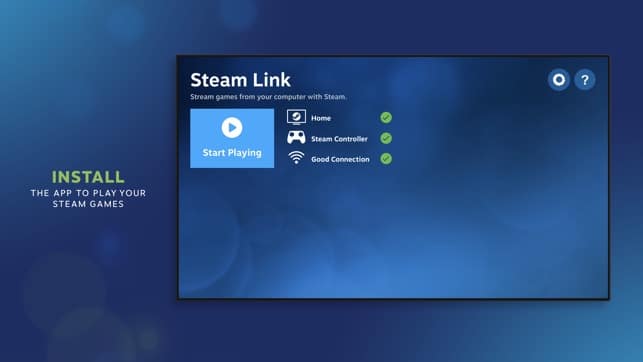The height and width of the screenshot is (362, 643).
Task: Click the Wi-Fi signal icon
Action: (296, 158)
